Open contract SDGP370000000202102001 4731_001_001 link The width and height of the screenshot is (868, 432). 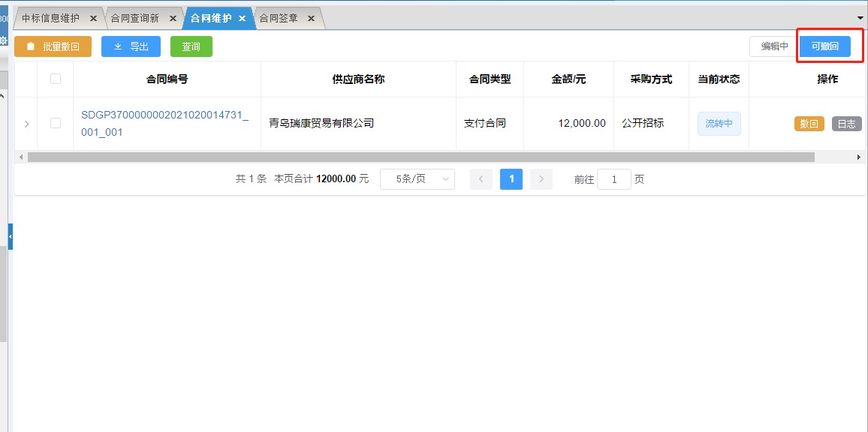[x=164, y=124]
